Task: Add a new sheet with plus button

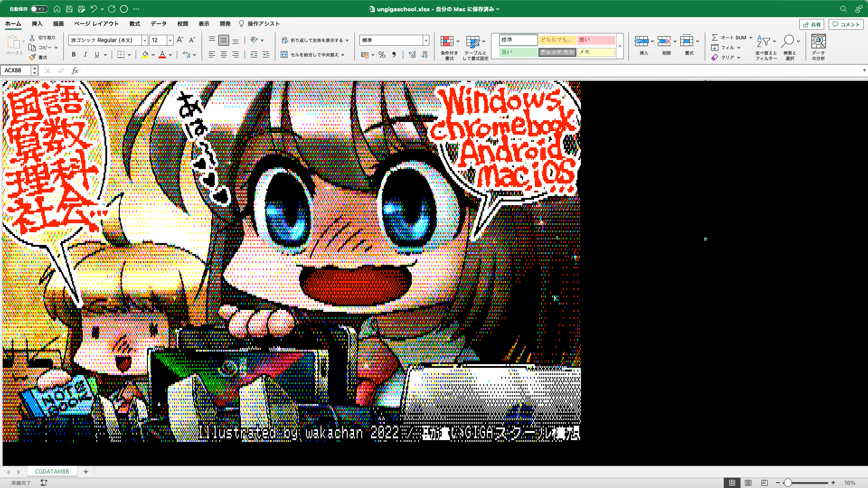Action: click(86, 471)
